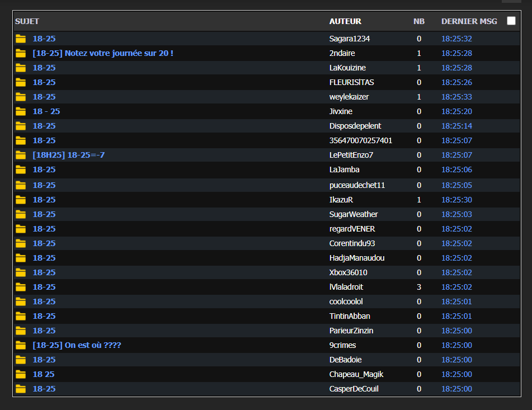Click folder icon beside "Notez votre journée" topic
The image size is (532, 410).
pyautogui.click(x=21, y=53)
